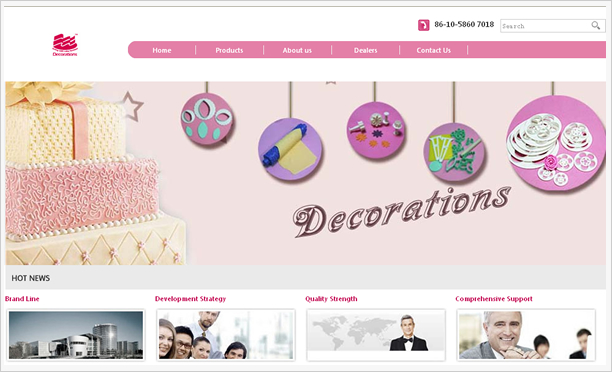
Task: Click the Brand Line heading link
Action: pyautogui.click(x=22, y=299)
